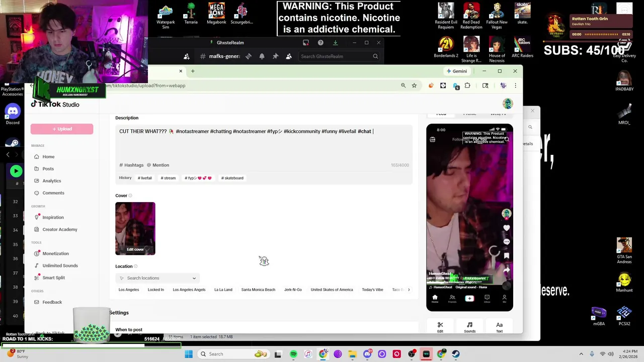Open the Text tool under preview
The image size is (644, 362).
(x=499, y=327)
